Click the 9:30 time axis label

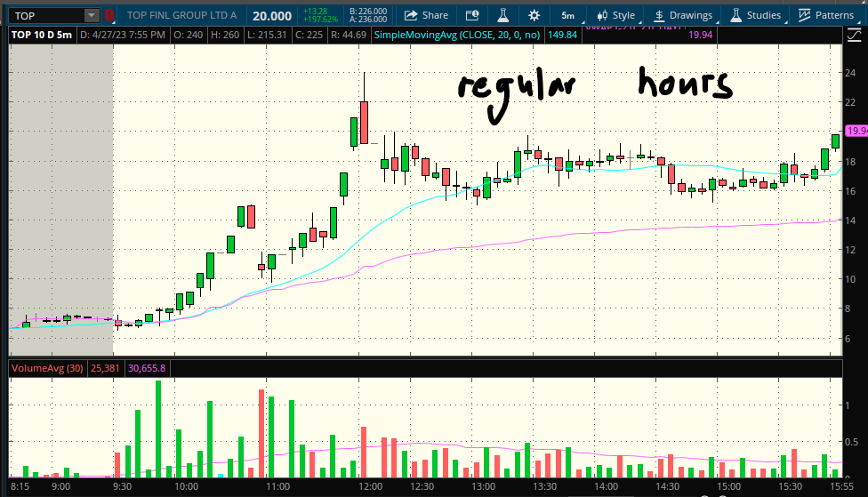(123, 486)
